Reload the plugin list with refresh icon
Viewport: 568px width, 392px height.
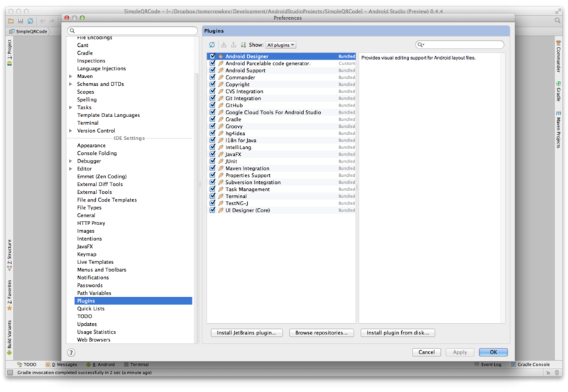212,45
